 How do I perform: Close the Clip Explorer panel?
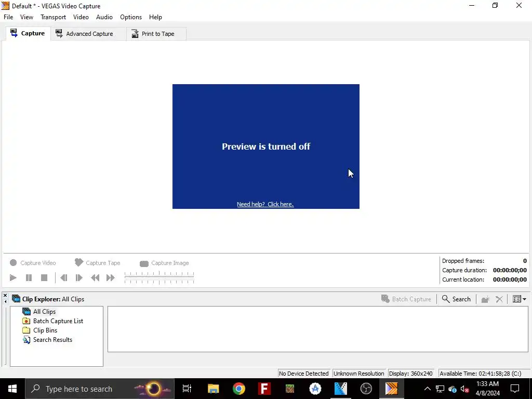pos(5,296)
